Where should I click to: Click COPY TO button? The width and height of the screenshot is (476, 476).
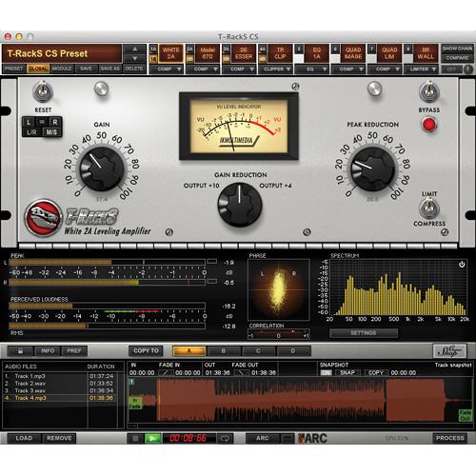point(146,351)
